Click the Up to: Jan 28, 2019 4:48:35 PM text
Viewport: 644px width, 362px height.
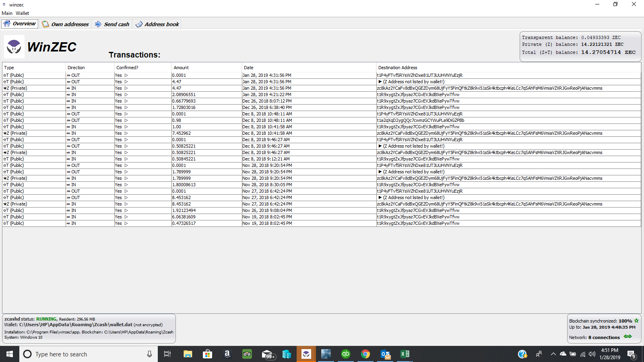602,327
